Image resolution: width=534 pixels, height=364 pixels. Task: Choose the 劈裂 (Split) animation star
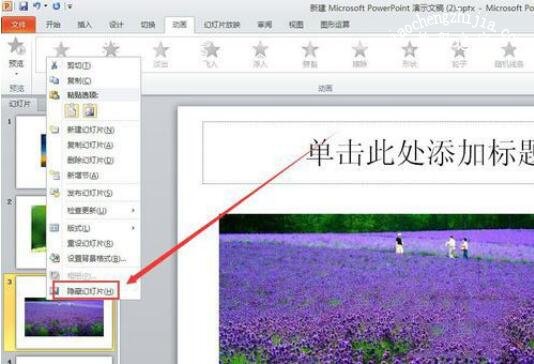(310, 54)
